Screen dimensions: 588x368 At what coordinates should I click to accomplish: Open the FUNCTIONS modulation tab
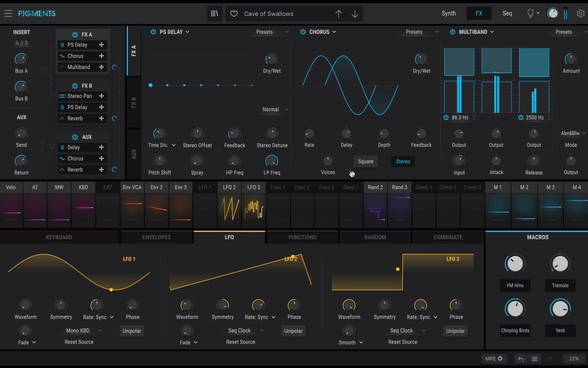click(x=302, y=237)
